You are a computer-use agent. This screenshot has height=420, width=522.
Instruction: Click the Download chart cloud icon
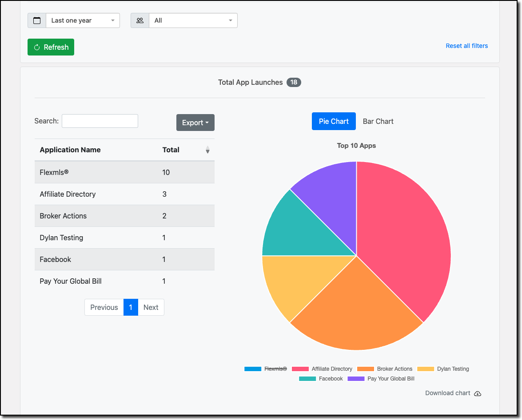[x=478, y=393]
